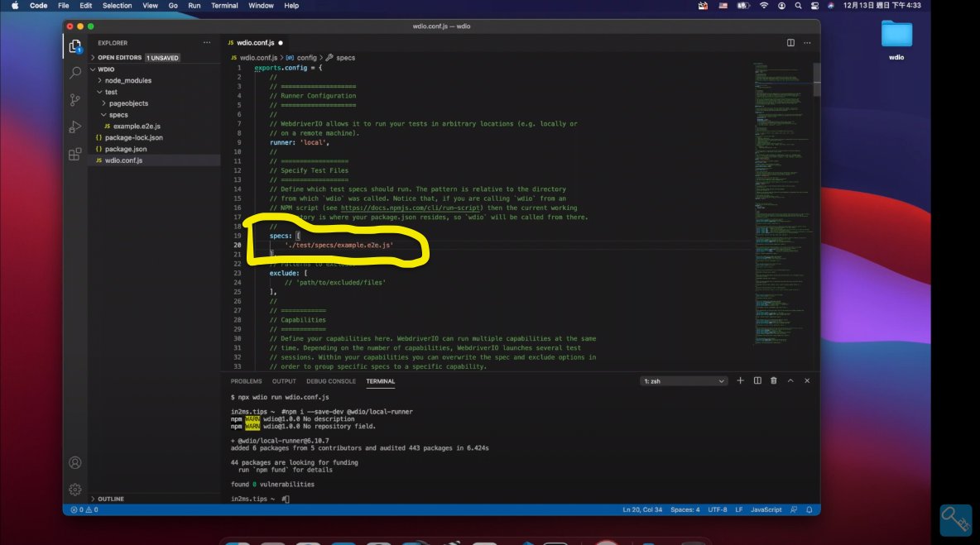
Task: Change language mode from JavaScript
Action: coord(766,510)
